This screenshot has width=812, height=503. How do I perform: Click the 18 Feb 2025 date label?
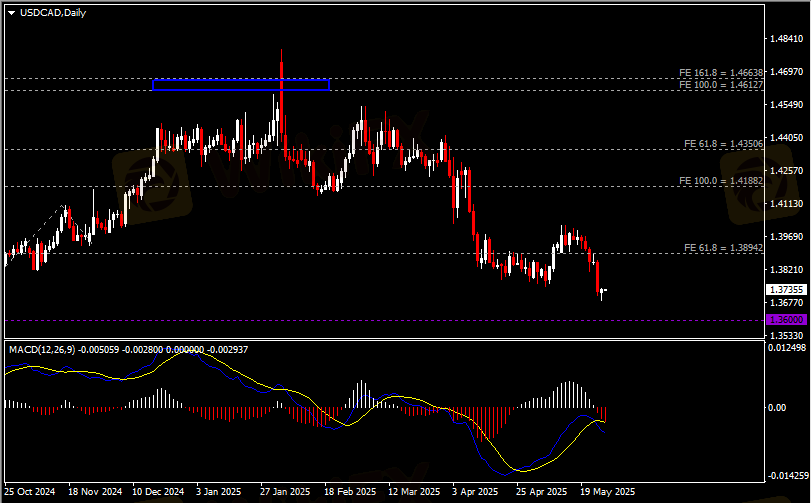tap(350, 492)
